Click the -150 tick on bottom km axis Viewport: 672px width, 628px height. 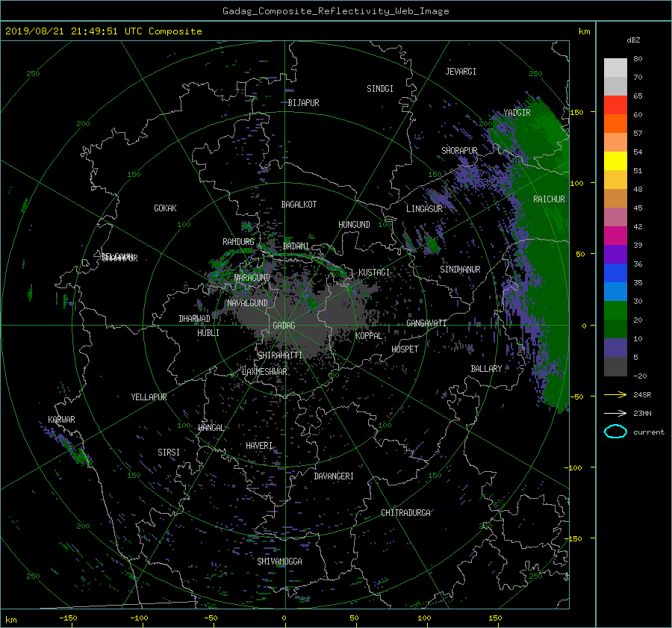[x=68, y=618]
